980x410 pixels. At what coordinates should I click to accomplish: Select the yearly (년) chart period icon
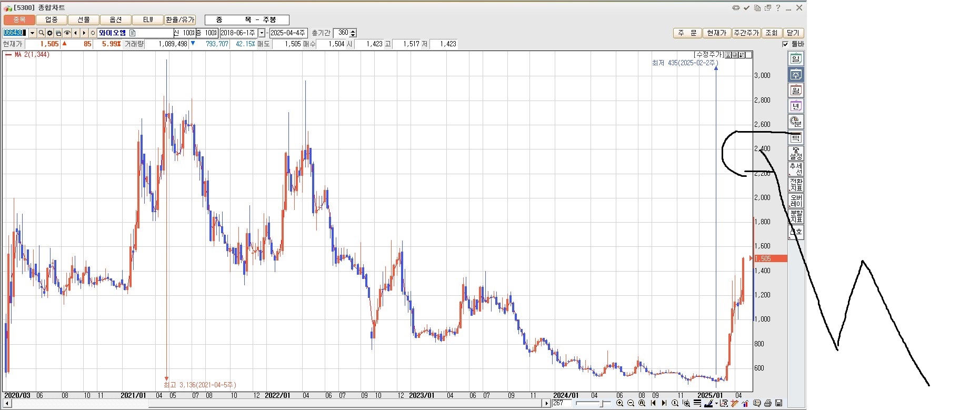pos(795,106)
